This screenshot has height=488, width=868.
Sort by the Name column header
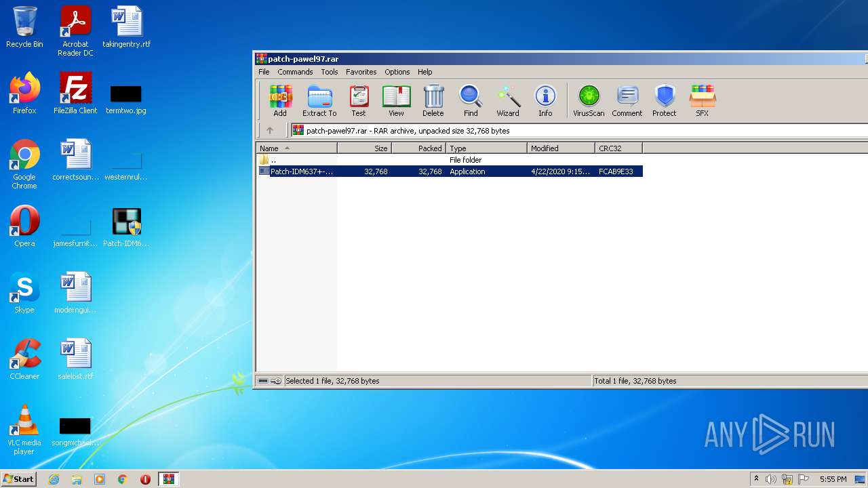point(297,148)
